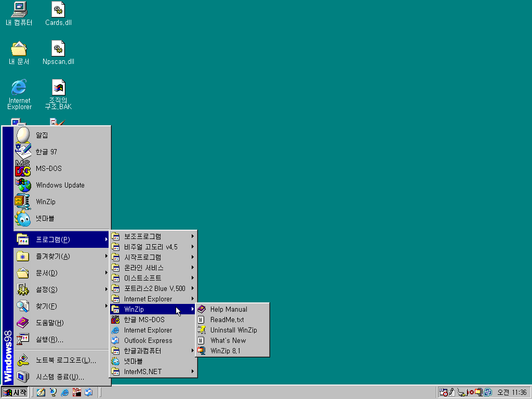Expand arrow next to 문서(D)
Image resolution: width=532 pixels, height=399 pixels.
click(x=106, y=273)
